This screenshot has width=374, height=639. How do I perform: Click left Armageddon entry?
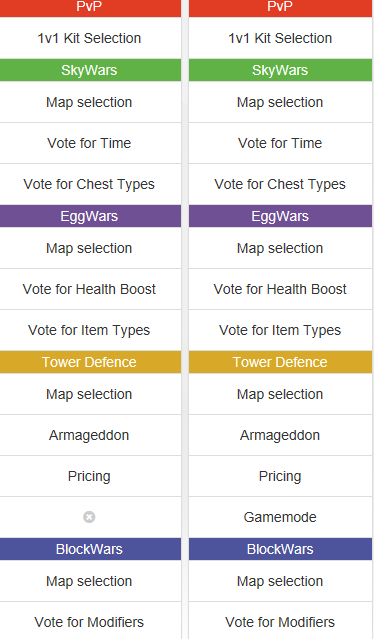89,435
